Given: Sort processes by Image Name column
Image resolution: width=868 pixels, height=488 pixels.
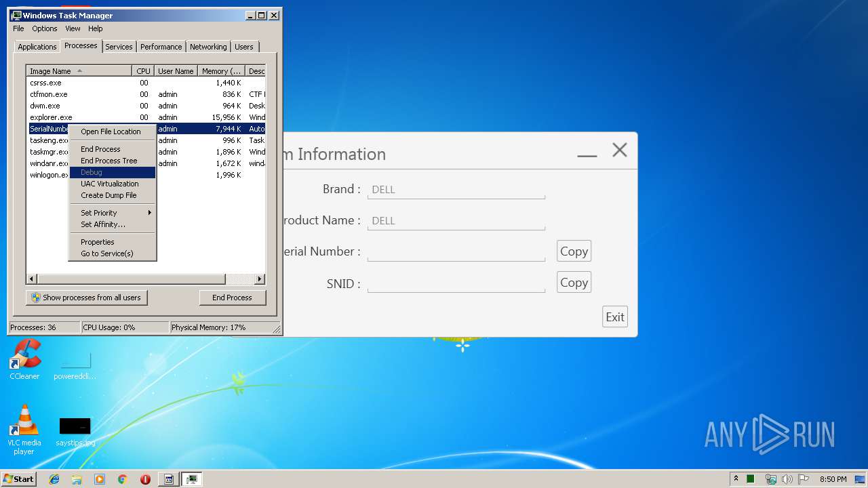Looking at the screenshot, I should point(79,71).
